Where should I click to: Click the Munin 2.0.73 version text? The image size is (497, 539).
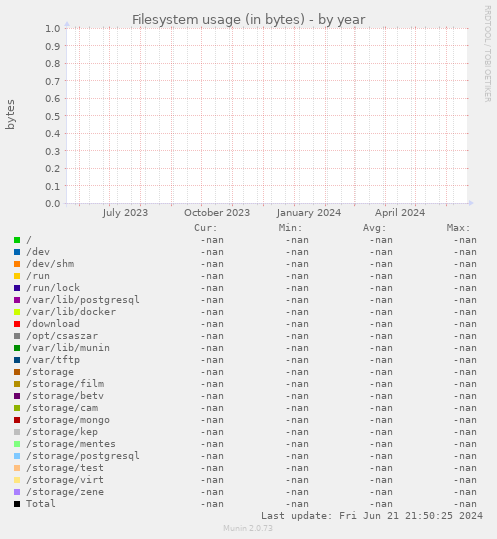pyautogui.click(x=248, y=528)
